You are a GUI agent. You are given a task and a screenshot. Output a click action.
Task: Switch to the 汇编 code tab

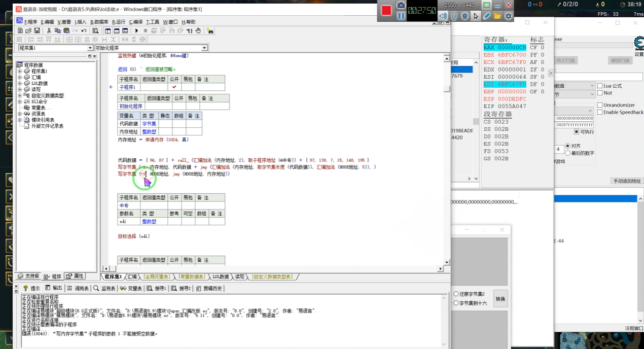click(132, 276)
